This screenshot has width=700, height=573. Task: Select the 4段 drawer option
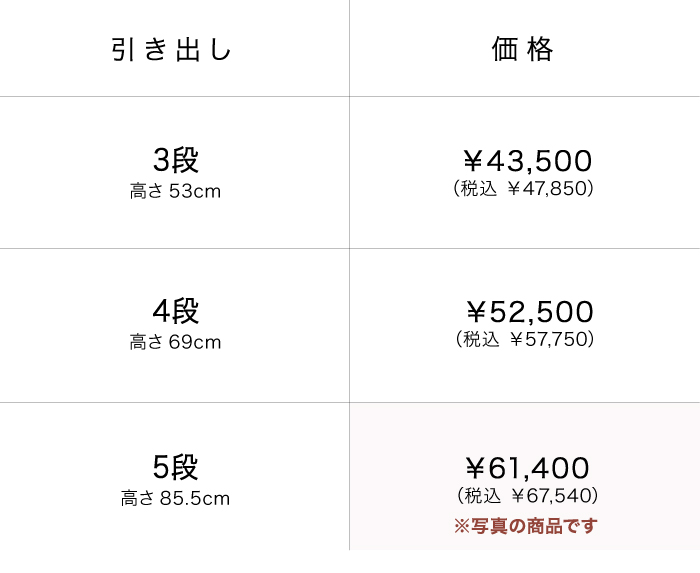[175, 311]
